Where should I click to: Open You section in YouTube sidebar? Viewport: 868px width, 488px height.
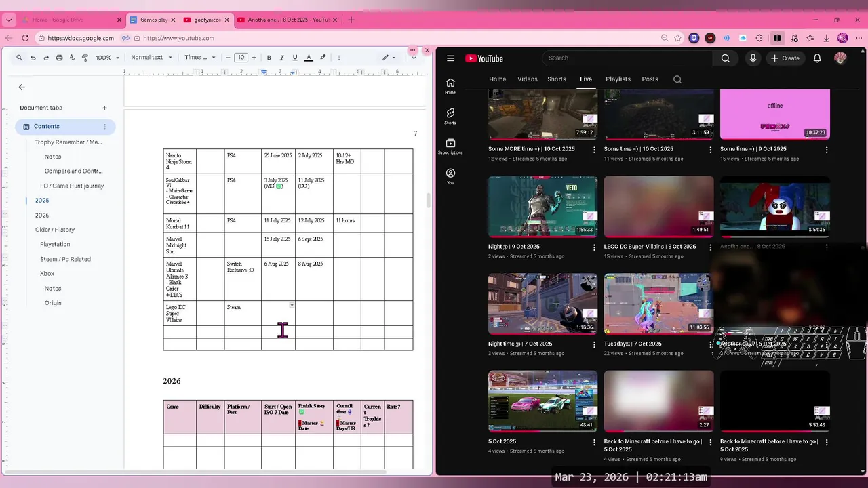[x=450, y=176]
